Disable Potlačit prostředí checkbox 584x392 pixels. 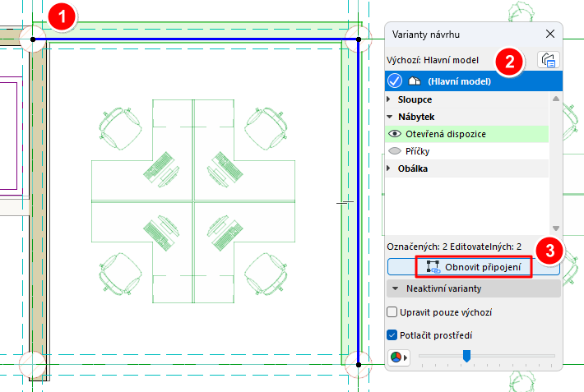click(x=392, y=335)
